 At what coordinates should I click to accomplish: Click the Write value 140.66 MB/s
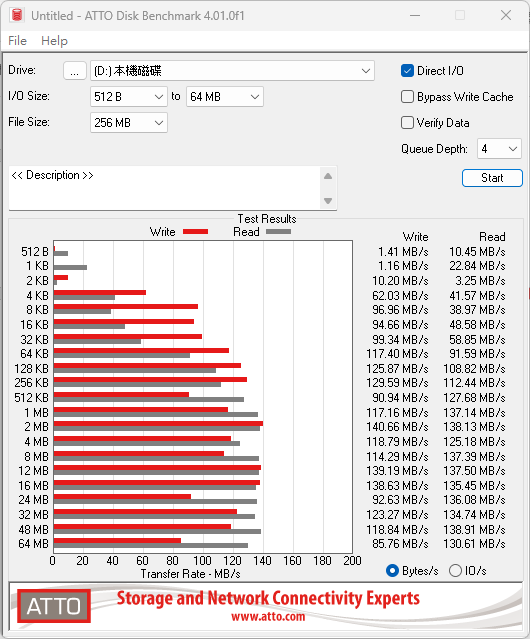tap(397, 427)
